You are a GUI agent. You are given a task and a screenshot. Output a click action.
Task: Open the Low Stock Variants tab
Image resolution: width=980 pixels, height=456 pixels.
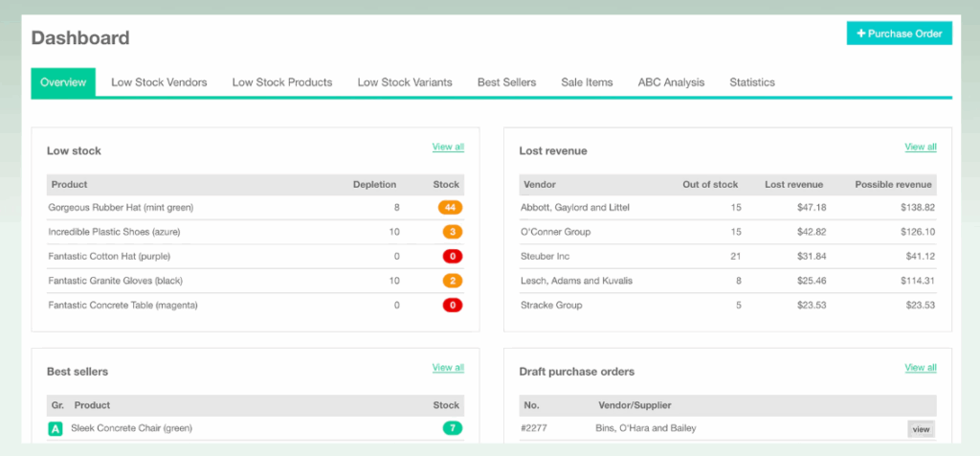pos(405,82)
